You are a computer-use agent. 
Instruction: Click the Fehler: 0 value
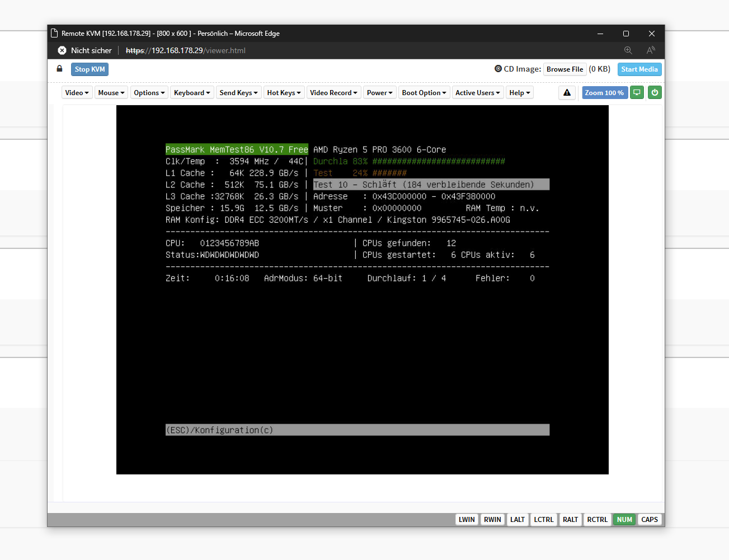click(x=505, y=278)
